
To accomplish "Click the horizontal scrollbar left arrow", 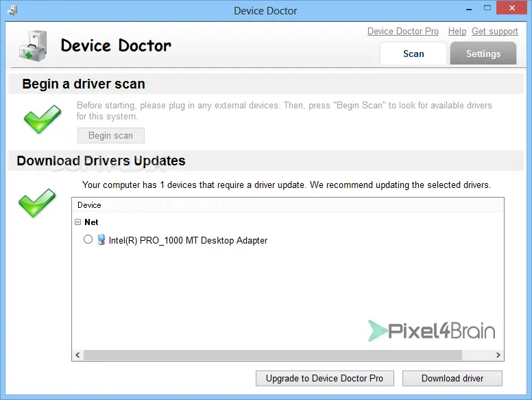I will click(77, 355).
